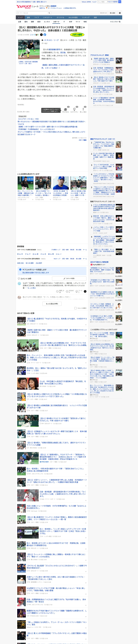Click the マイページ link
138x644 pixels.
[x=103, y=13]
